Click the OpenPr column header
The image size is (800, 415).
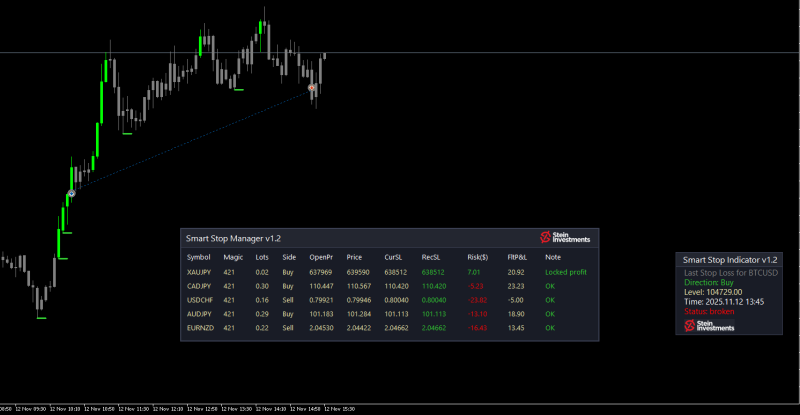tap(321, 257)
